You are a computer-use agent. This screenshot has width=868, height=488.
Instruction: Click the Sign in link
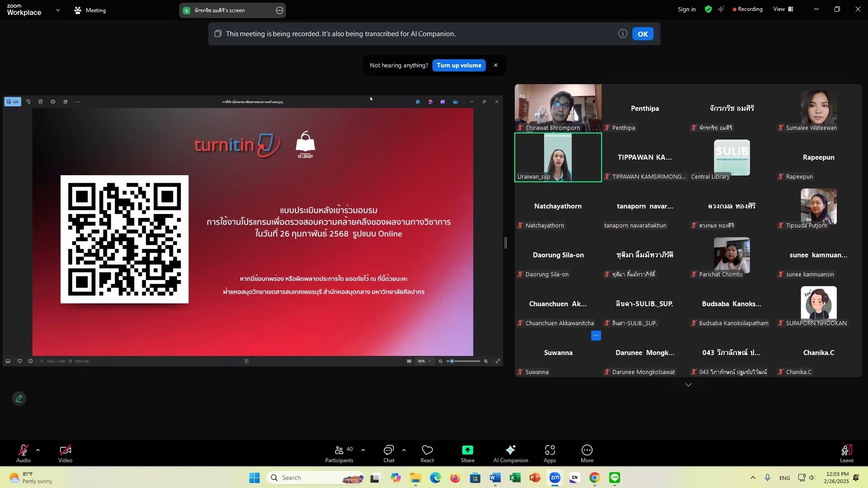pyautogui.click(x=687, y=9)
